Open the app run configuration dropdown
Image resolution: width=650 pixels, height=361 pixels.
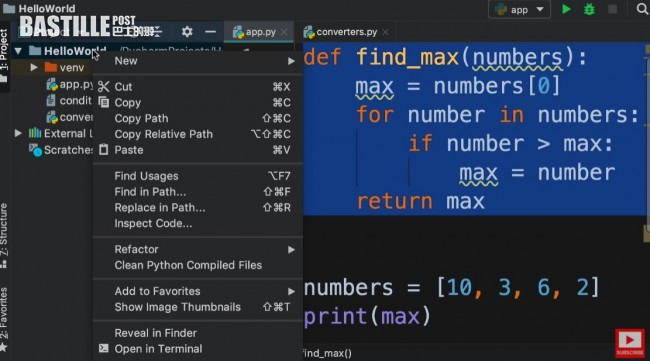[x=519, y=10]
